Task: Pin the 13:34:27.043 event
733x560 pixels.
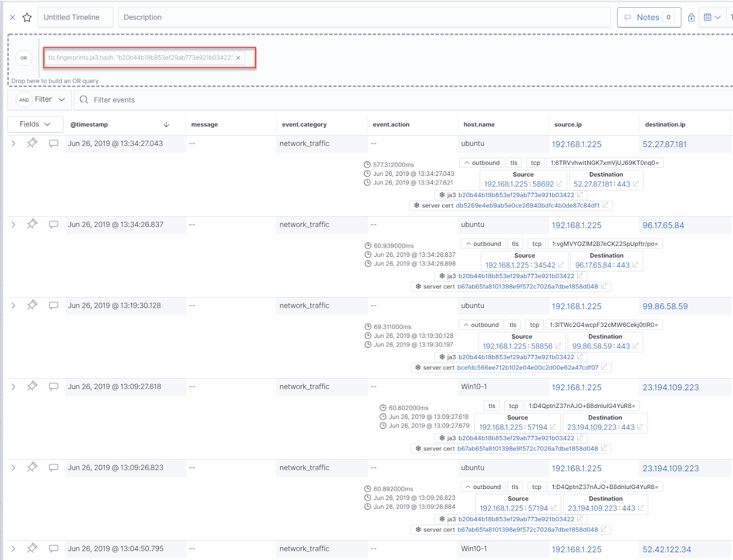Action: [32, 143]
